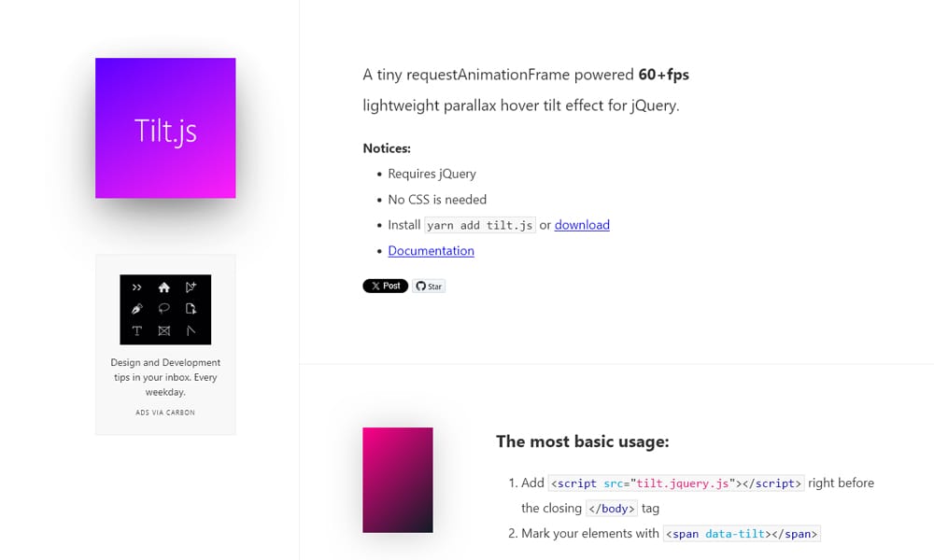934x560 pixels.
Task: Click the file export icon in the ad
Action: (x=191, y=309)
